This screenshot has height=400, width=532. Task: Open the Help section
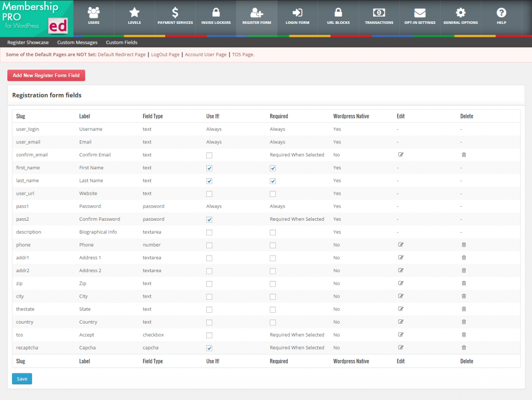pos(501,16)
